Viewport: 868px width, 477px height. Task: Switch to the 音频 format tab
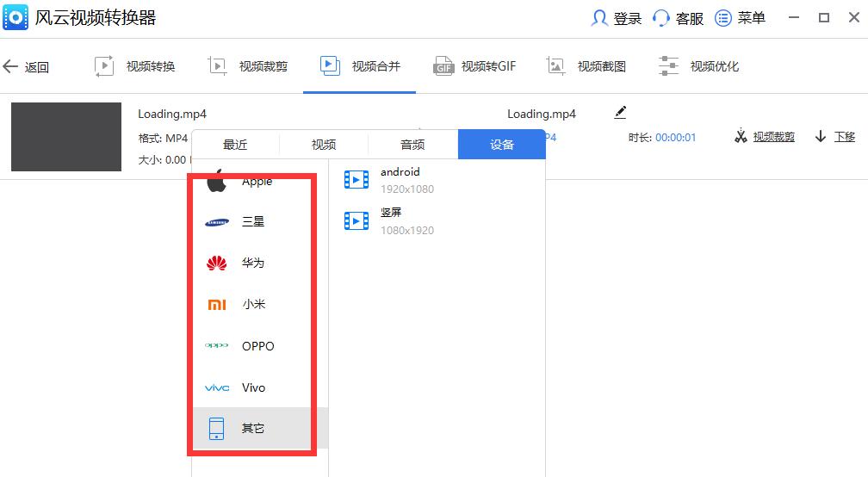point(413,145)
